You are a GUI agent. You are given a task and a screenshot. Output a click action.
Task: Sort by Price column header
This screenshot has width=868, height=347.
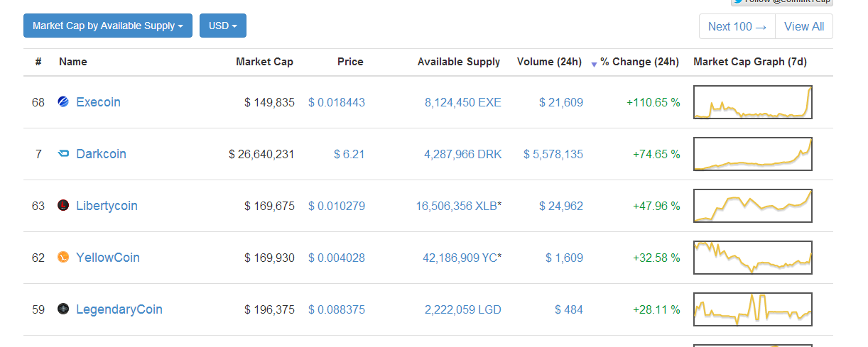(x=350, y=62)
